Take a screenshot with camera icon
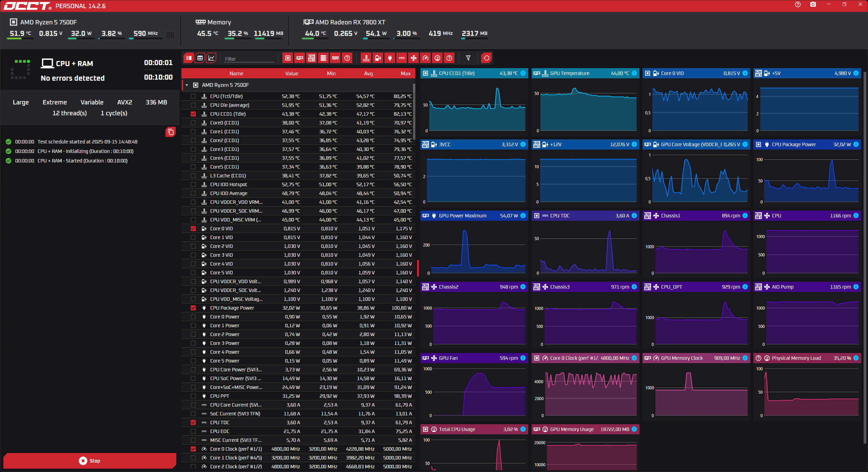This screenshot has height=472, width=868. click(813, 4)
